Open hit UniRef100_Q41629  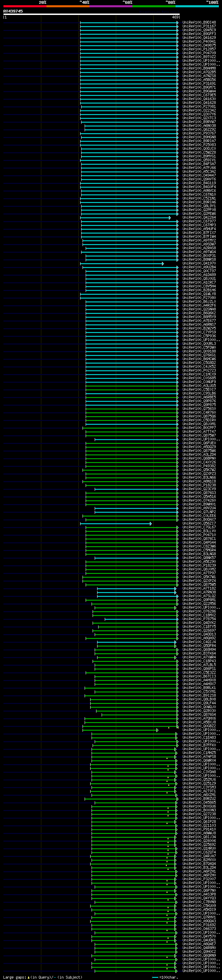pos(199,38)
